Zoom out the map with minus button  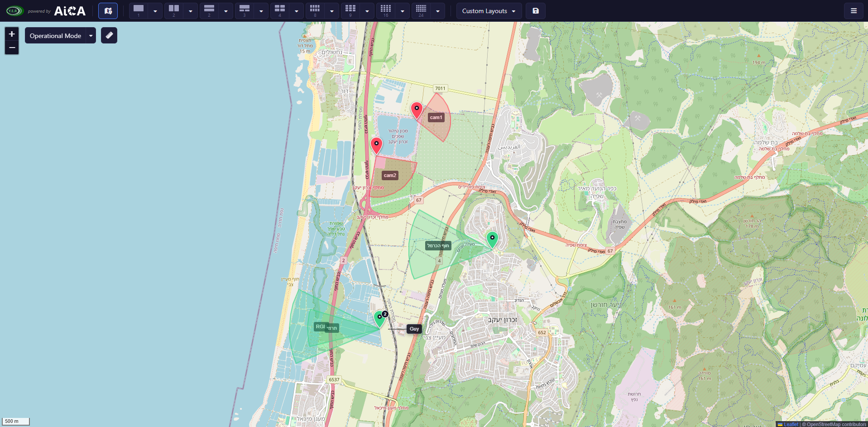coord(12,48)
